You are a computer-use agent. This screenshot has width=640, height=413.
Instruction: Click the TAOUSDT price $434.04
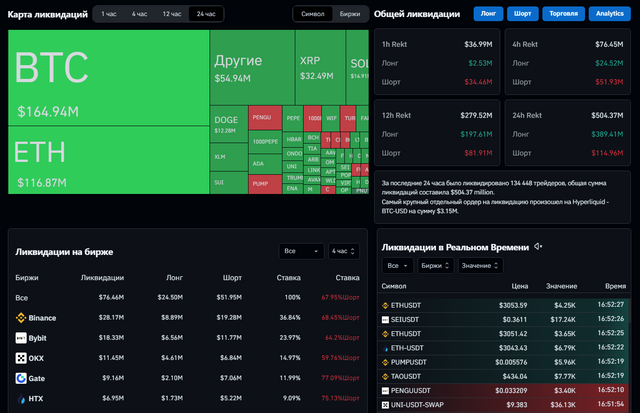pos(515,376)
